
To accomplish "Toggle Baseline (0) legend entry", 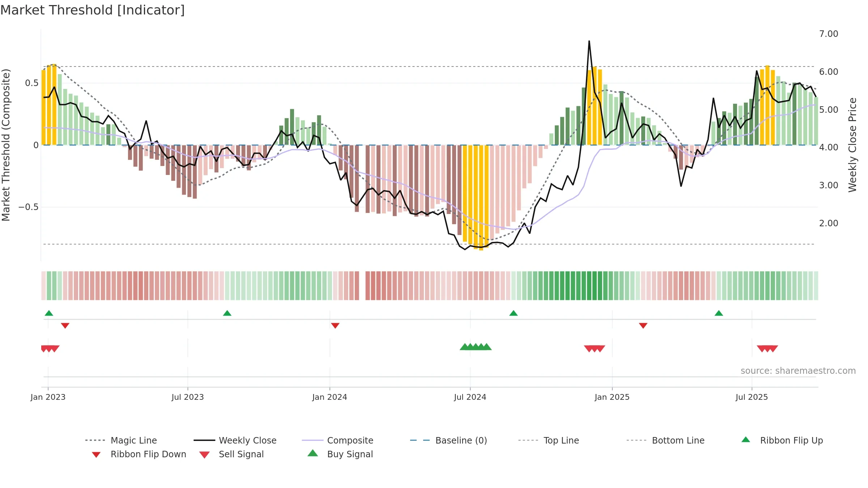I will [x=448, y=440].
